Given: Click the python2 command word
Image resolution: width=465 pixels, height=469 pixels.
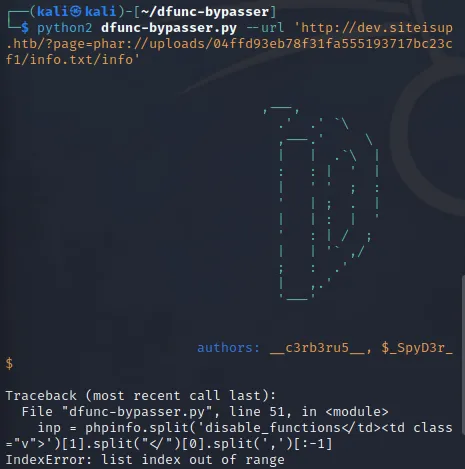Looking at the screenshot, I should tap(64, 28).
